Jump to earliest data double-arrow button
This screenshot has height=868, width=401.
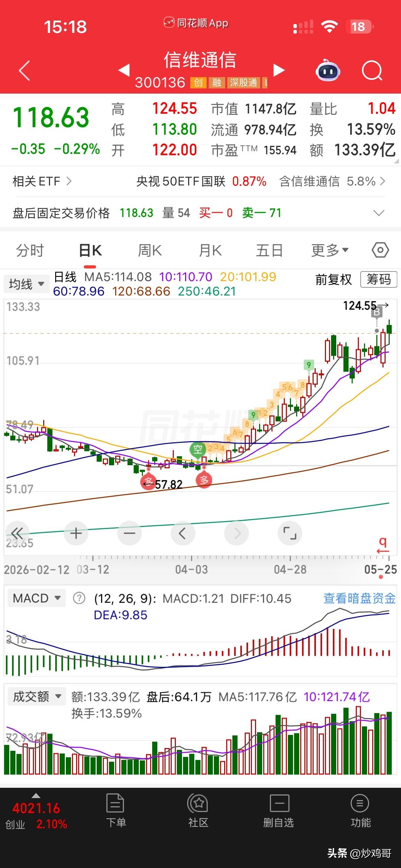tap(17, 533)
